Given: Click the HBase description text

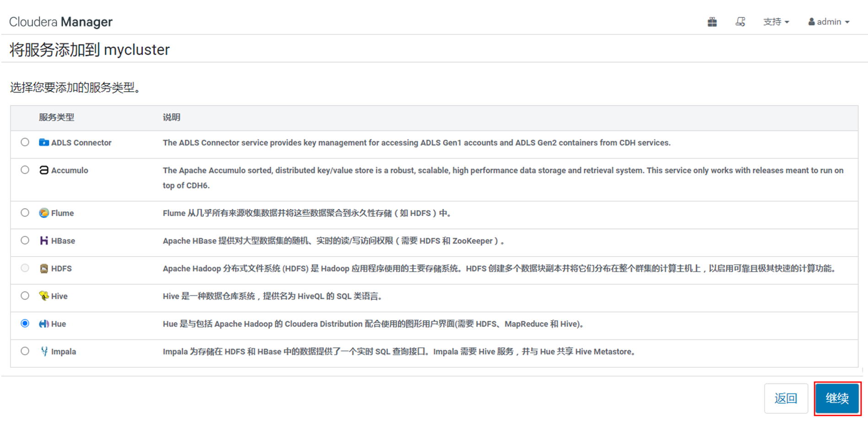Looking at the screenshot, I should click(x=334, y=241).
